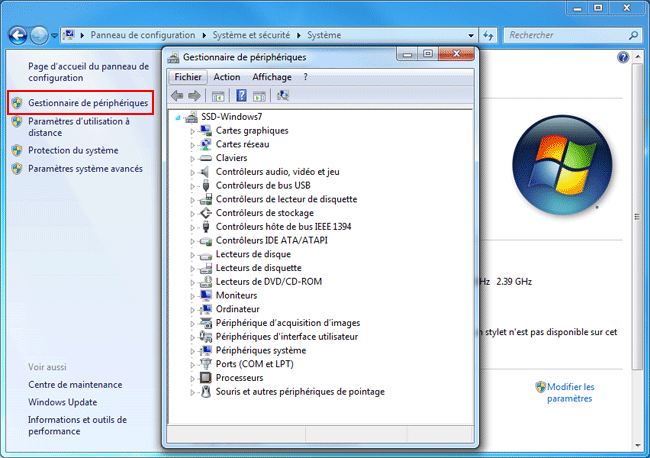Click Modifier les paramètres link

[570, 392]
